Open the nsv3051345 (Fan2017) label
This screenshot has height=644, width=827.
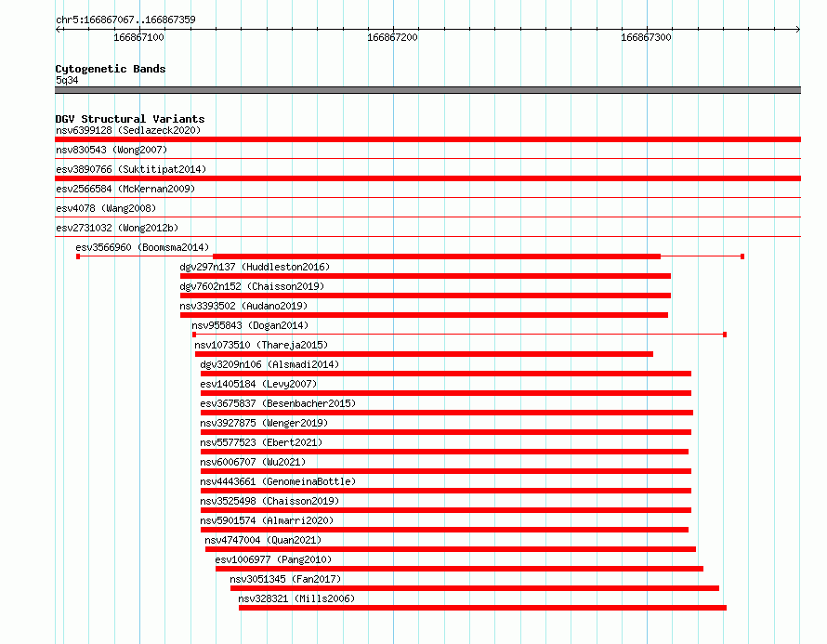click(x=285, y=579)
